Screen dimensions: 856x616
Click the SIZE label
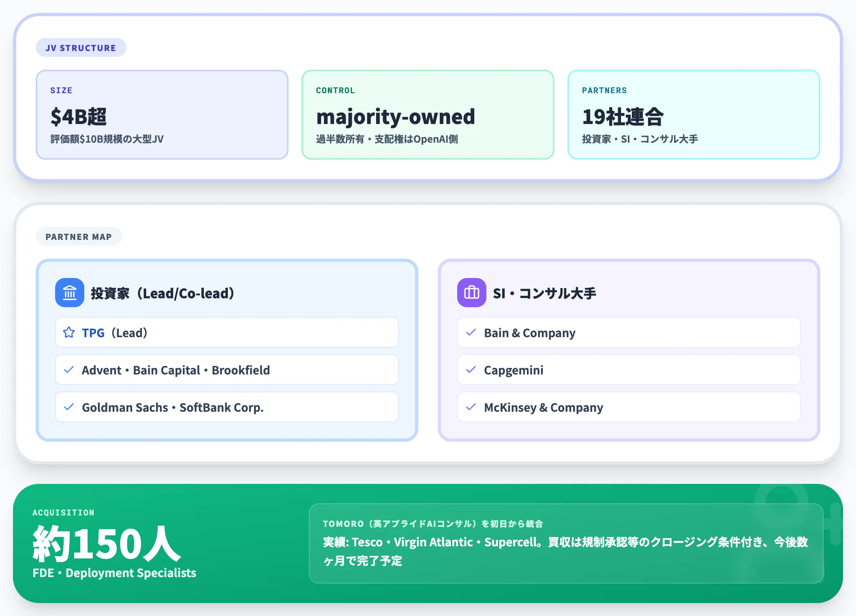pyautogui.click(x=61, y=90)
